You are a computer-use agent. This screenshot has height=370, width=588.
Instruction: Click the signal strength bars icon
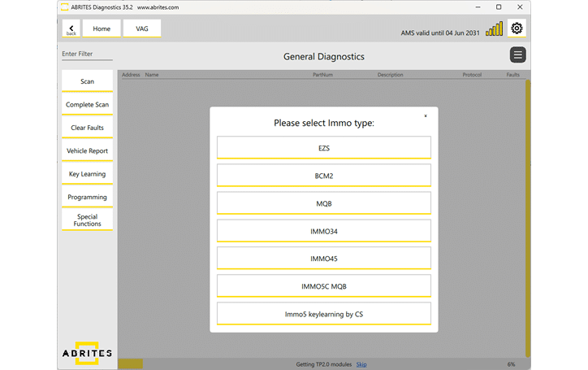(x=494, y=28)
